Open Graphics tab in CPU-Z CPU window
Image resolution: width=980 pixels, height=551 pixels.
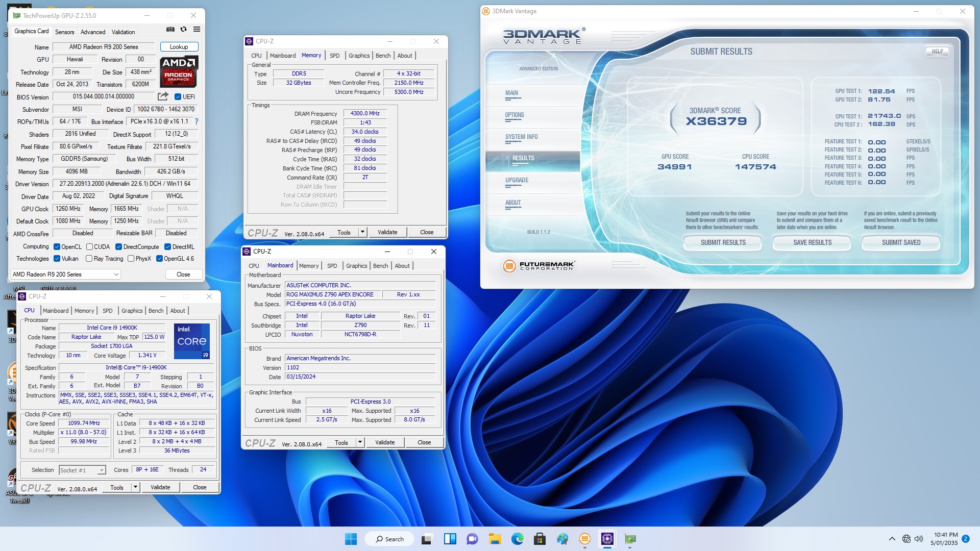[132, 311]
